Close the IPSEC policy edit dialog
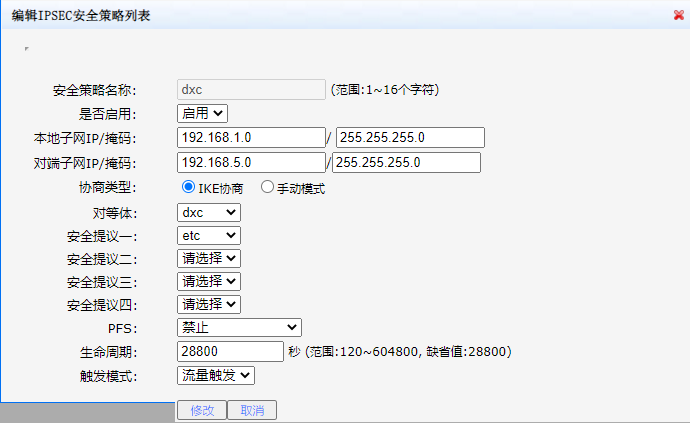 [679, 15]
